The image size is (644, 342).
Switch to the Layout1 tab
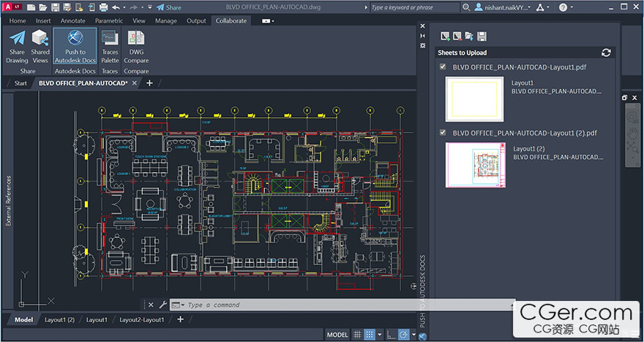(x=97, y=319)
